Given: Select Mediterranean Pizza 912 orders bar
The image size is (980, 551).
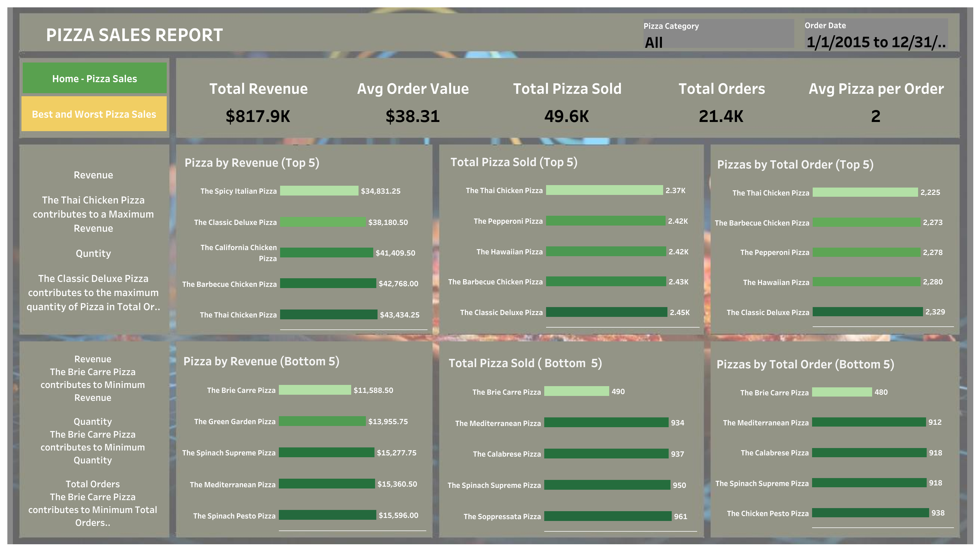Looking at the screenshot, I should tap(869, 422).
